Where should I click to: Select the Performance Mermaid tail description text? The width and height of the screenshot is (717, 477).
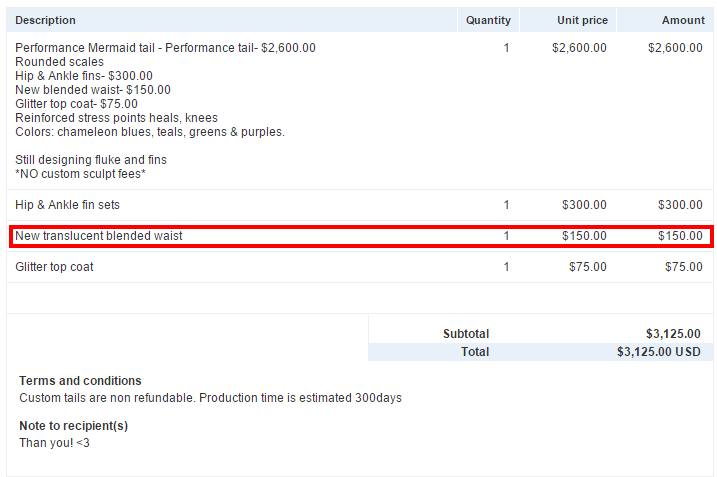click(x=165, y=48)
